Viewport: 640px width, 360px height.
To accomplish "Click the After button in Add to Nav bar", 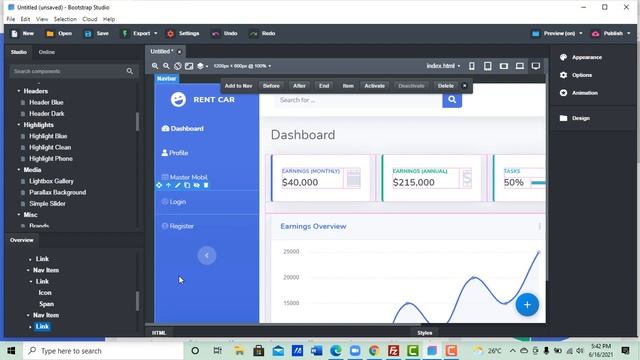I will tap(299, 86).
